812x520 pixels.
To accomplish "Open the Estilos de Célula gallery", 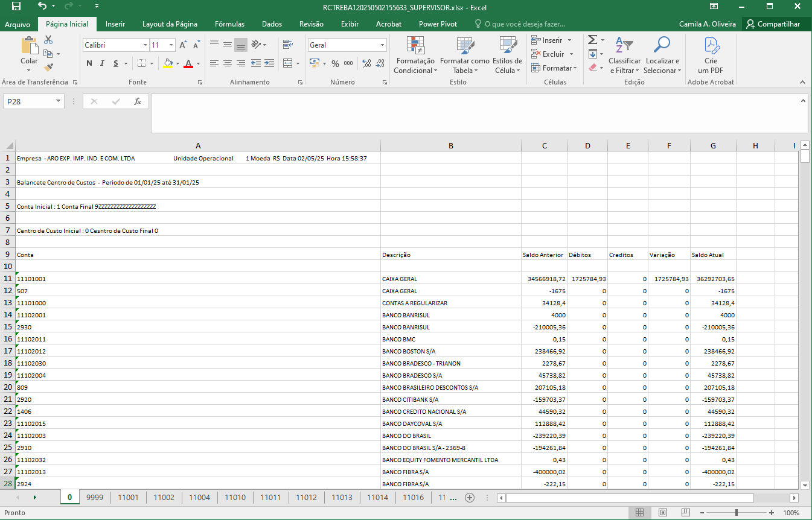I will 508,55.
